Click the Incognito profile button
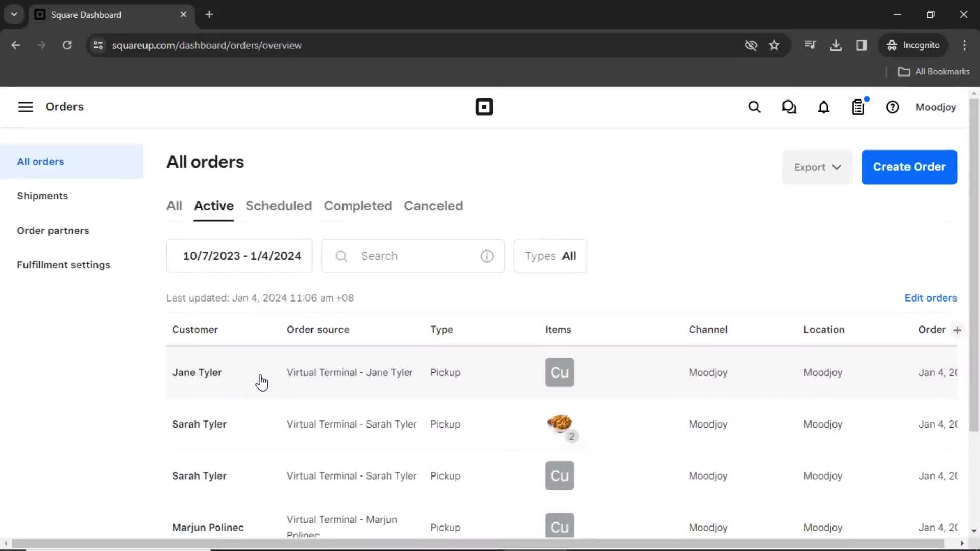This screenshot has height=551, width=980. 913,45
